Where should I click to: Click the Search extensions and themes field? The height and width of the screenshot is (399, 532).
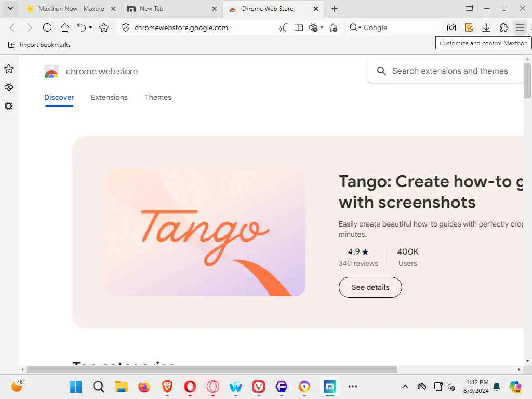click(445, 71)
